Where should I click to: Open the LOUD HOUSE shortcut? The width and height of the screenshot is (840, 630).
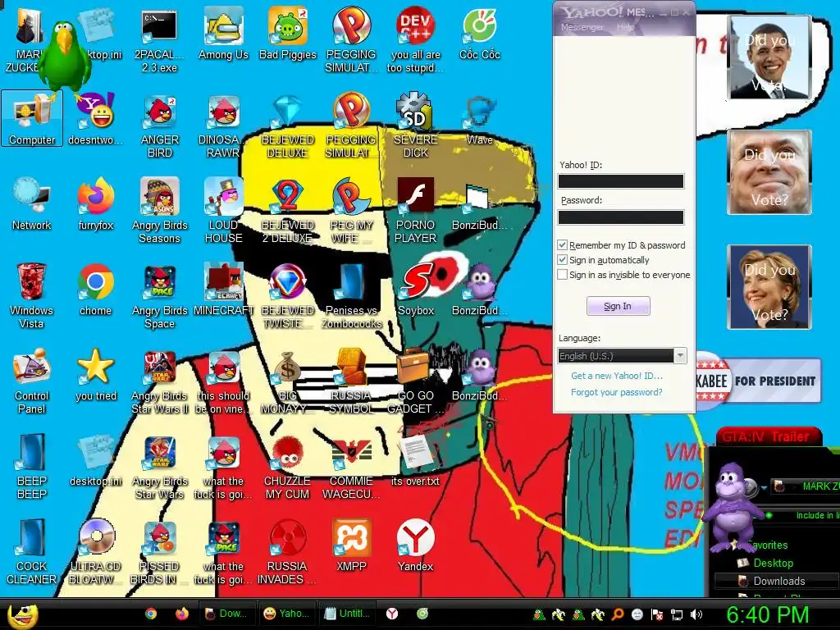click(x=223, y=211)
